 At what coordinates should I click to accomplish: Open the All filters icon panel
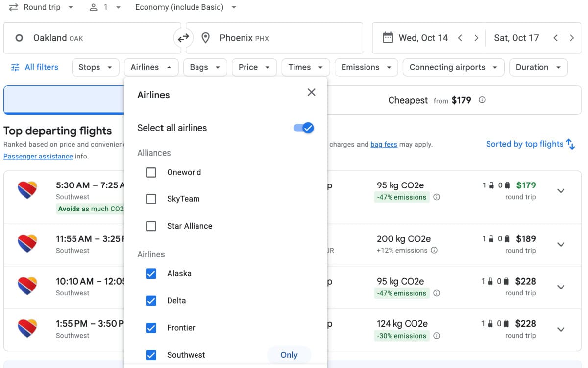click(16, 67)
